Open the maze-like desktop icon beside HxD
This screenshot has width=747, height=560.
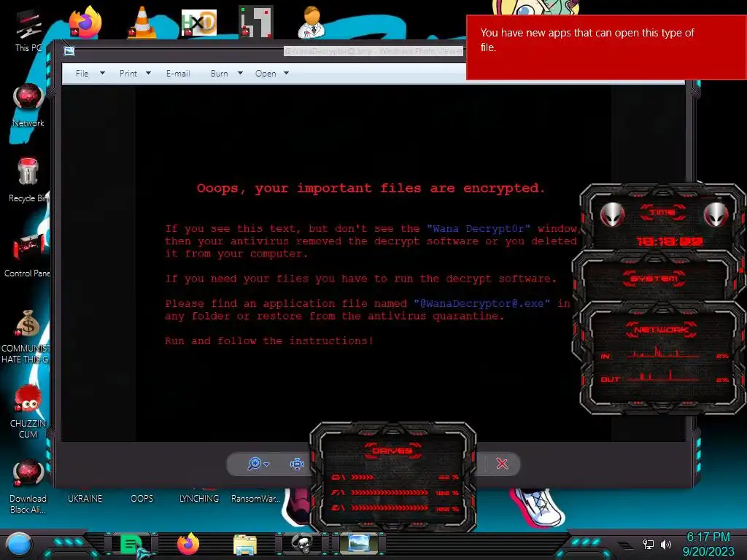256,22
